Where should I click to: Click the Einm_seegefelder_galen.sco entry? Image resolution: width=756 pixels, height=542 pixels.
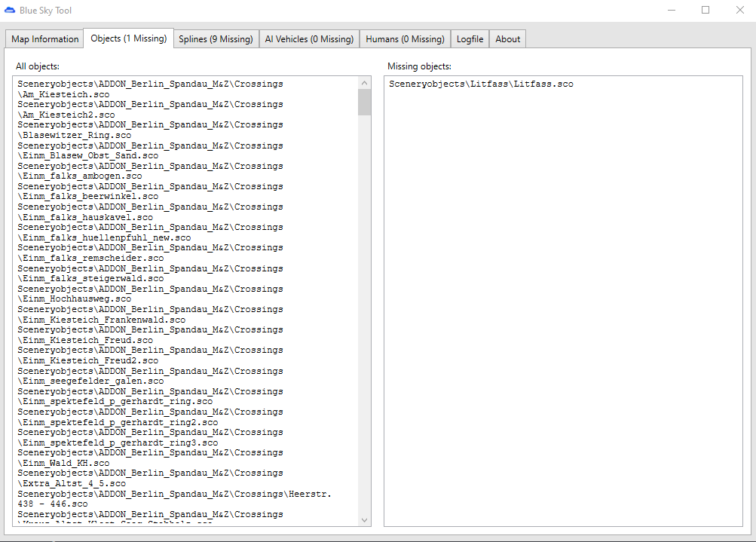click(90, 381)
